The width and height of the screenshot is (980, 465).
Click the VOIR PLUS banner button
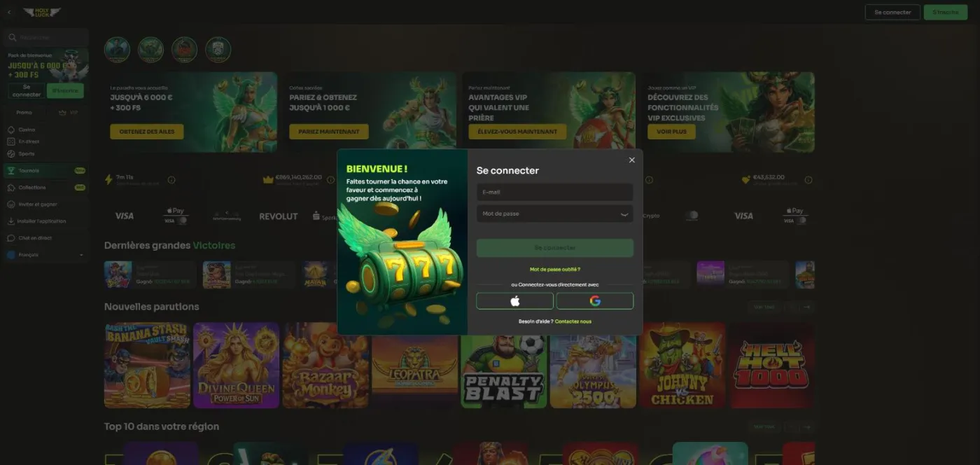point(671,132)
